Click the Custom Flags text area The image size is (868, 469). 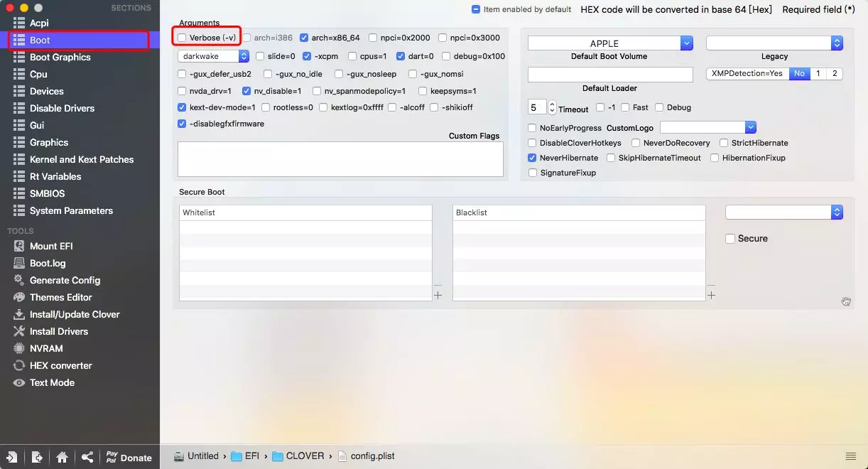point(340,158)
